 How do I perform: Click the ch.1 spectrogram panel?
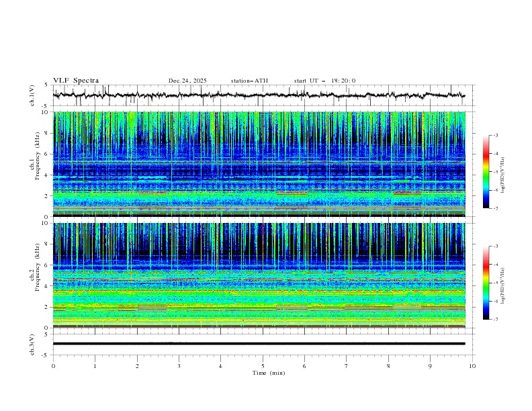click(259, 164)
